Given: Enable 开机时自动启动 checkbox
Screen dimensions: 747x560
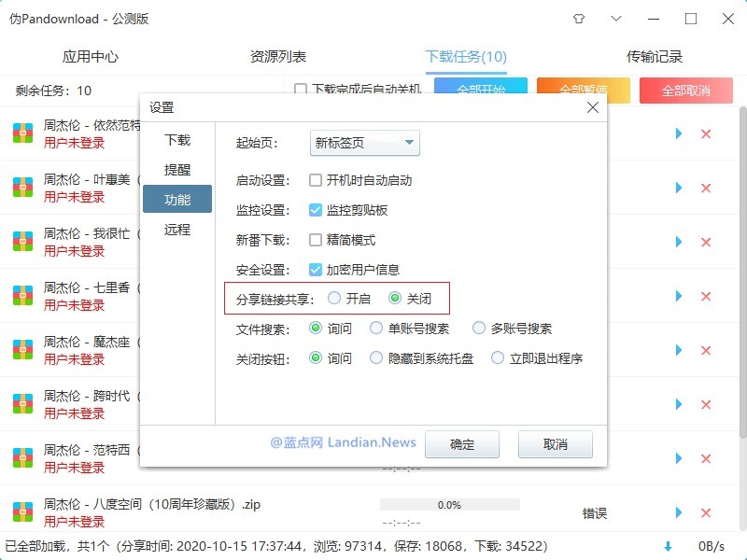Looking at the screenshot, I should click(x=316, y=180).
